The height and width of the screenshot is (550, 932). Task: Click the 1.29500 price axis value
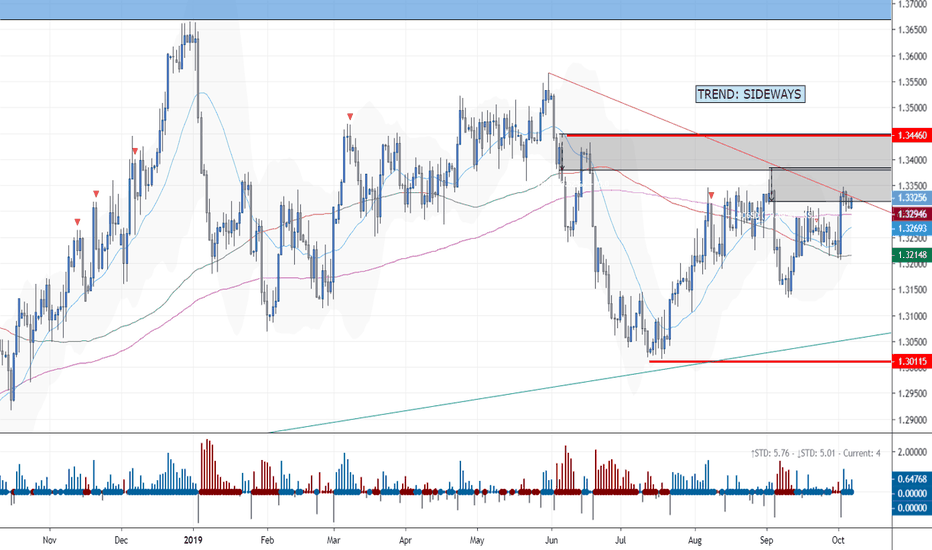(x=912, y=394)
